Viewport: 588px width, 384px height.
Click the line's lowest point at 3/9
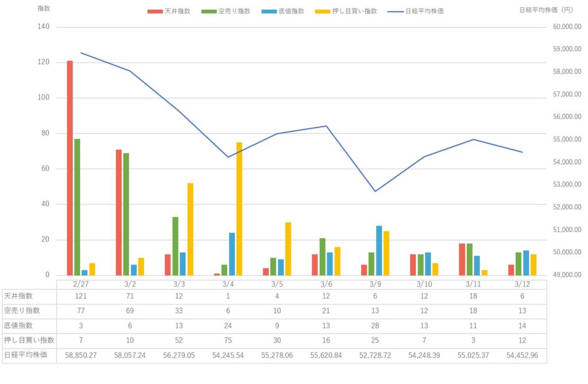[375, 191]
